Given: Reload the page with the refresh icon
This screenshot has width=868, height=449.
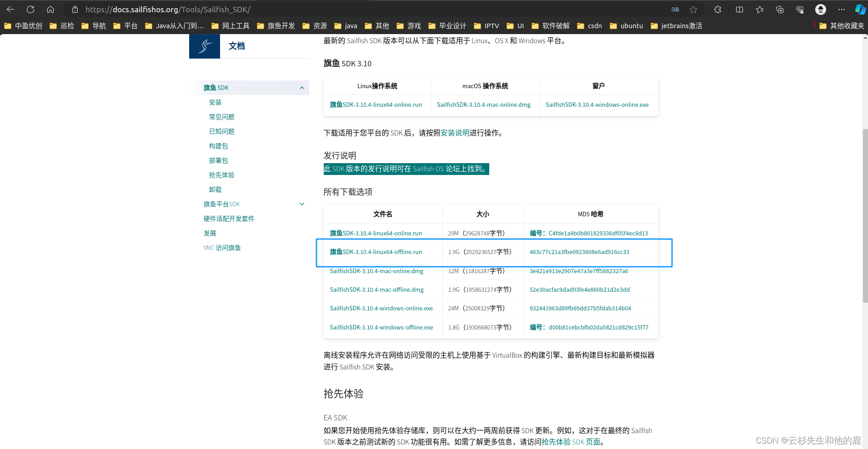Looking at the screenshot, I should [x=30, y=9].
